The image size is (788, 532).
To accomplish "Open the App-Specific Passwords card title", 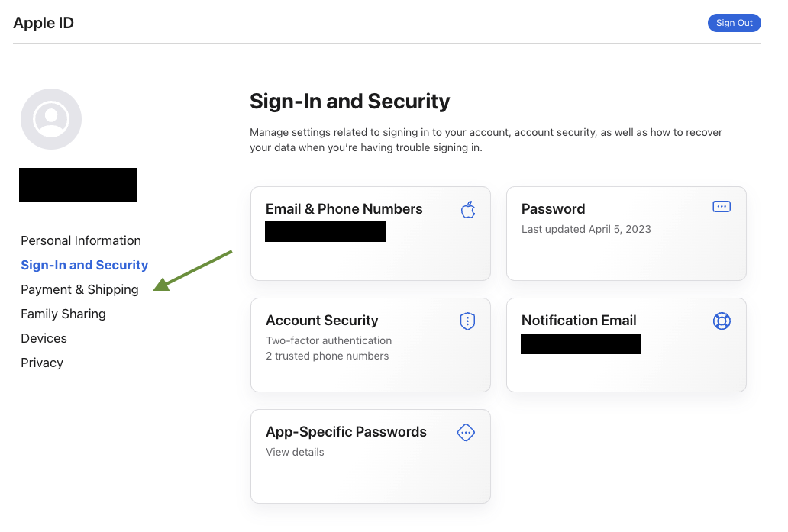I will [346, 432].
